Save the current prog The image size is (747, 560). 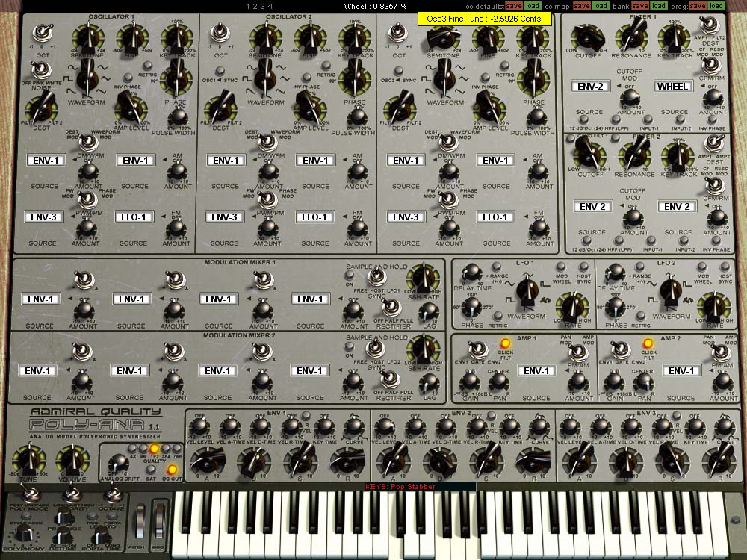pos(698,6)
